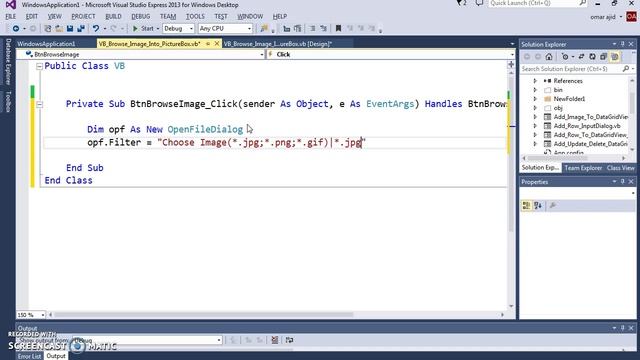Save the current file using toolbar
640x360 pixels.
(70, 29)
